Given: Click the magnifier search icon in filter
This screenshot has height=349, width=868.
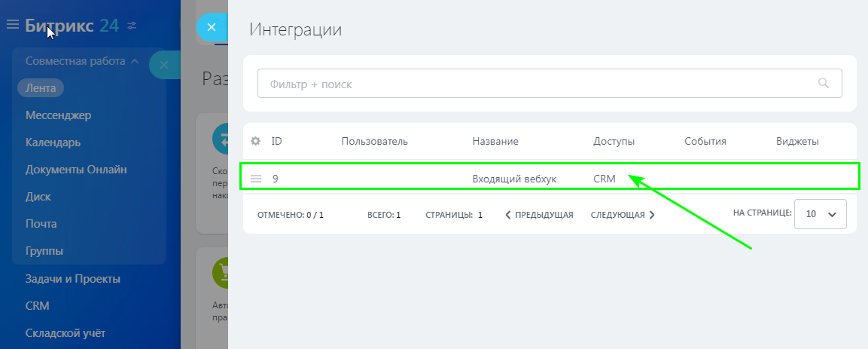Looking at the screenshot, I should coord(824,84).
